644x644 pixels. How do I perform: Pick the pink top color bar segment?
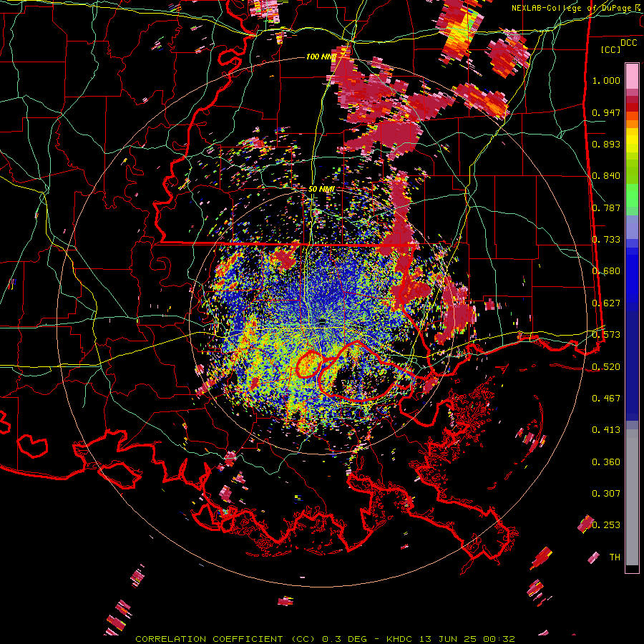tap(632, 76)
